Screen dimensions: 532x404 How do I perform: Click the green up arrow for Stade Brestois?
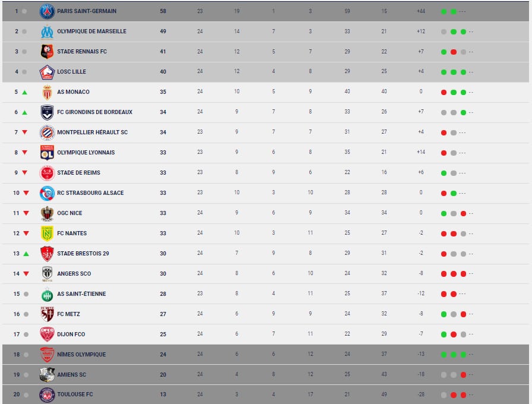(x=26, y=254)
